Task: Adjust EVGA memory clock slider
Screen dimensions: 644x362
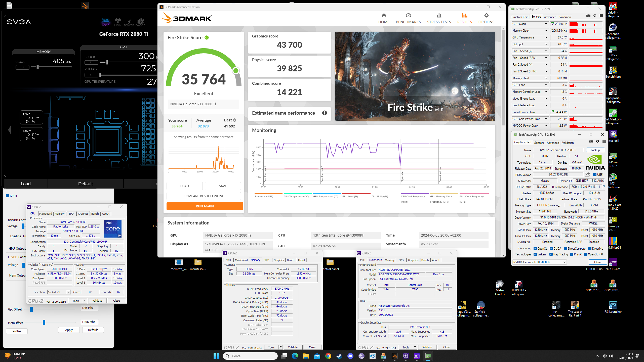Action: point(37,67)
